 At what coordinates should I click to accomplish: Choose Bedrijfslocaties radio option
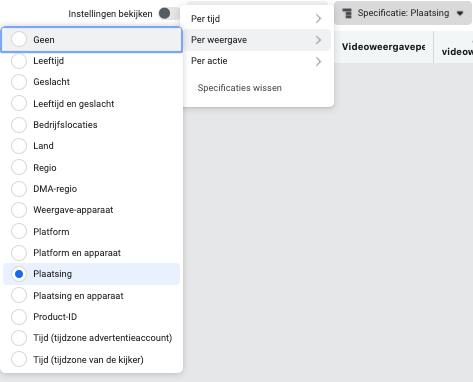pos(19,125)
